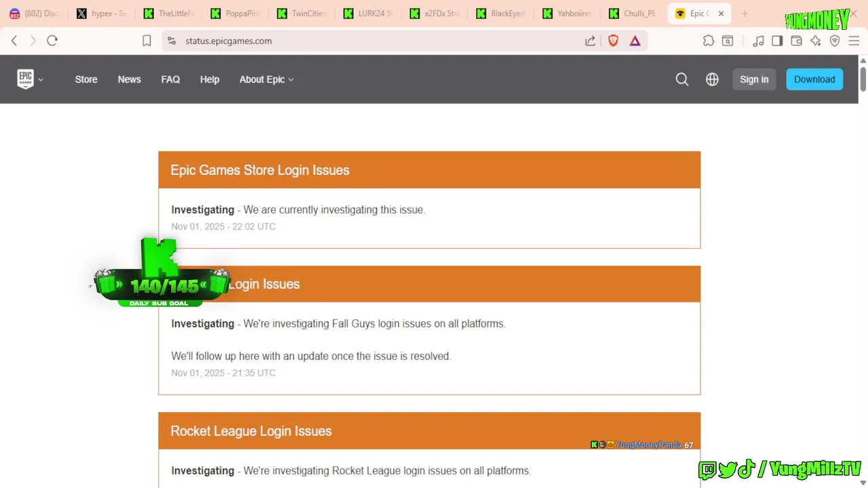
Task: Click the Sign in button
Action: (x=754, y=79)
